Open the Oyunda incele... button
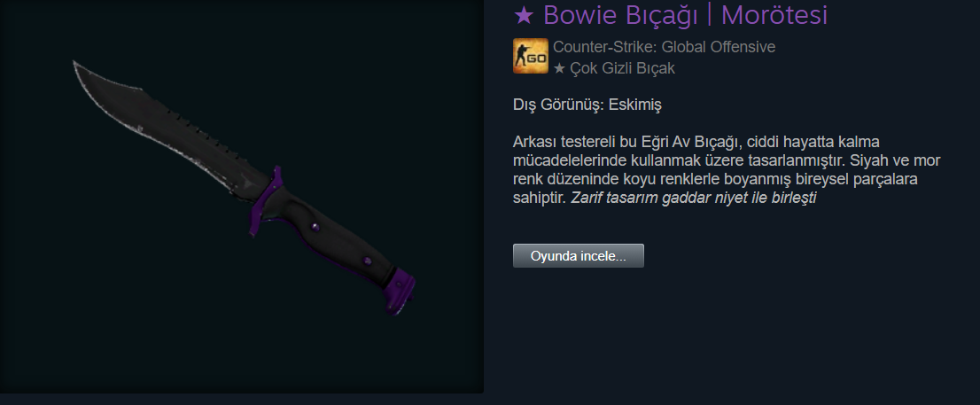 578,255
